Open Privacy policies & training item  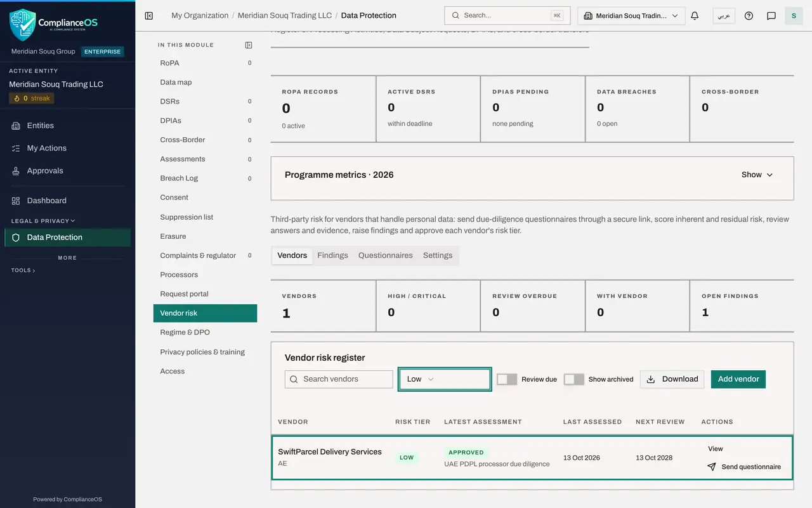(x=205, y=352)
